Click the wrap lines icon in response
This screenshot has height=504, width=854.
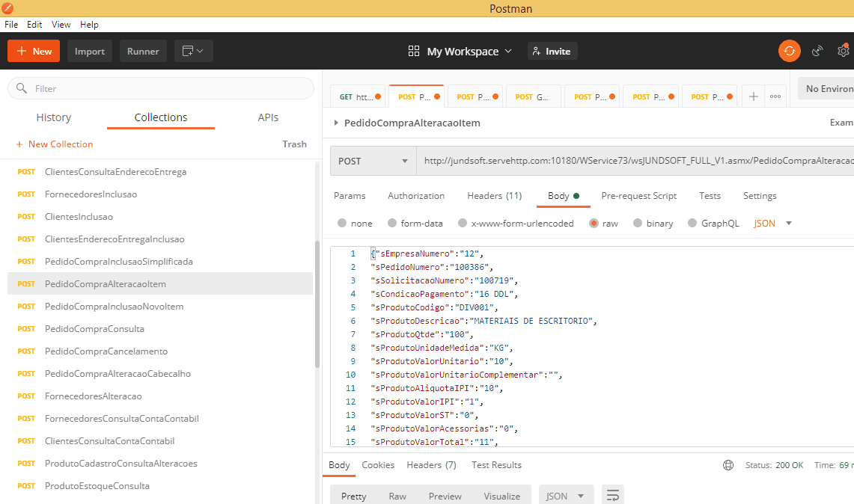pyautogui.click(x=613, y=495)
